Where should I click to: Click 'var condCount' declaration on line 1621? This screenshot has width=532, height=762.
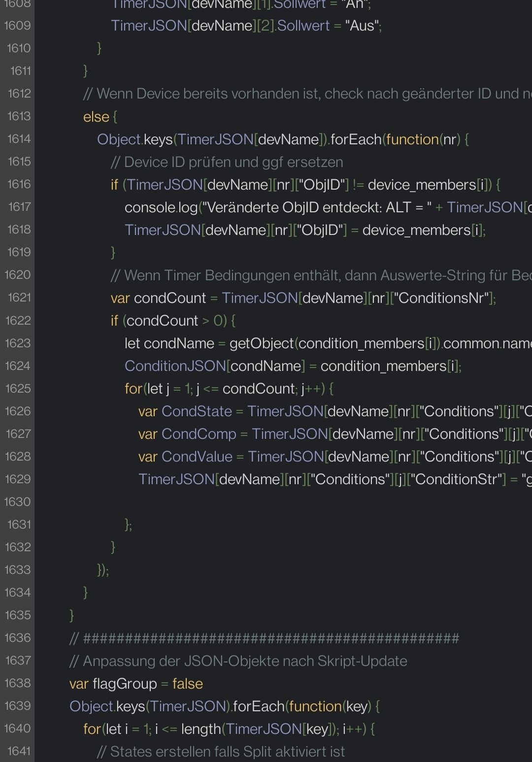[159, 298]
